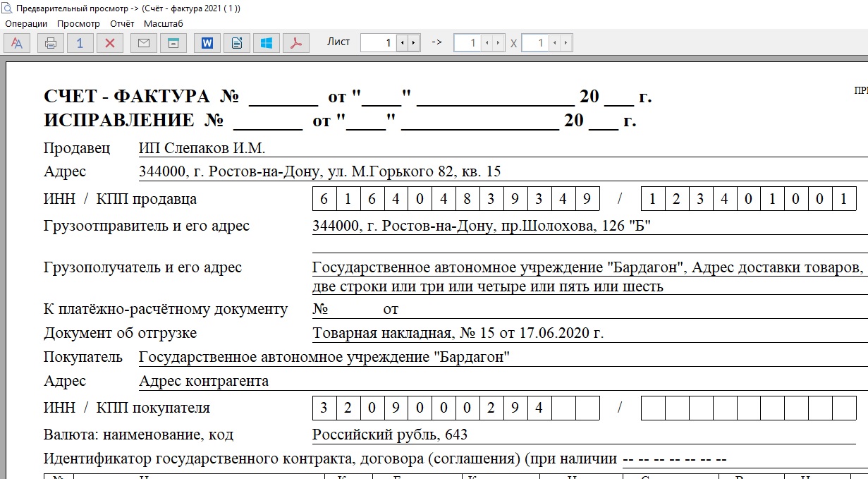Click the number field right of the arrow label
The image size is (868, 479).
[x=467, y=43]
